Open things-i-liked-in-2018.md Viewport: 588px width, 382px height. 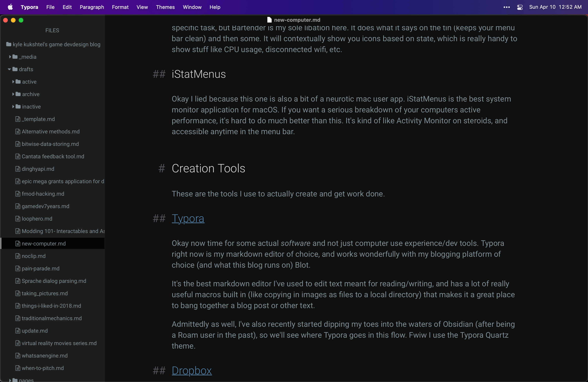[51, 306]
